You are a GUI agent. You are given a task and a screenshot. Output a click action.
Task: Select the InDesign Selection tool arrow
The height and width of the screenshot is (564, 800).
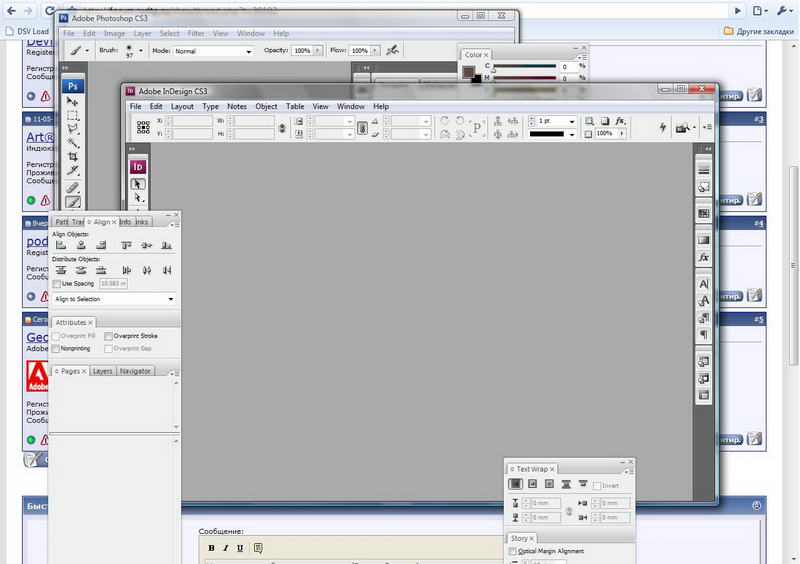pyautogui.click(x=137, y=184)
